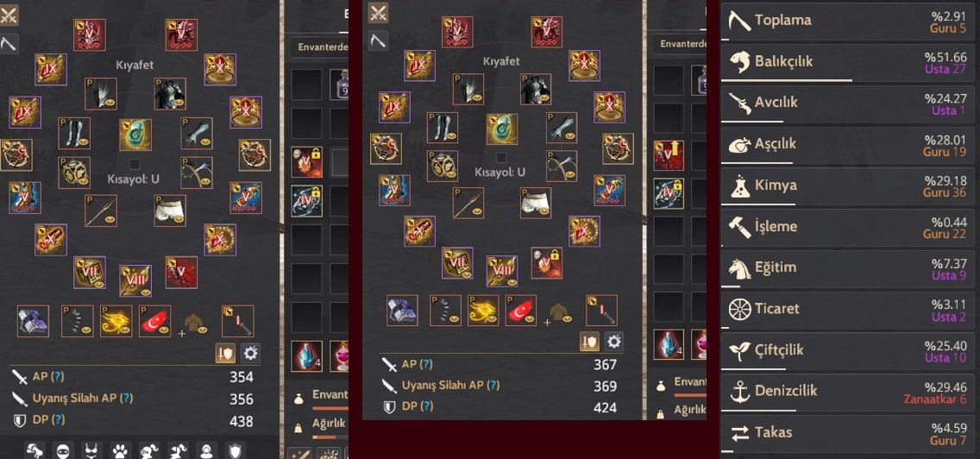Click the Balıkçılık fish icon
The image size is (980, 459).
point(740,62)
